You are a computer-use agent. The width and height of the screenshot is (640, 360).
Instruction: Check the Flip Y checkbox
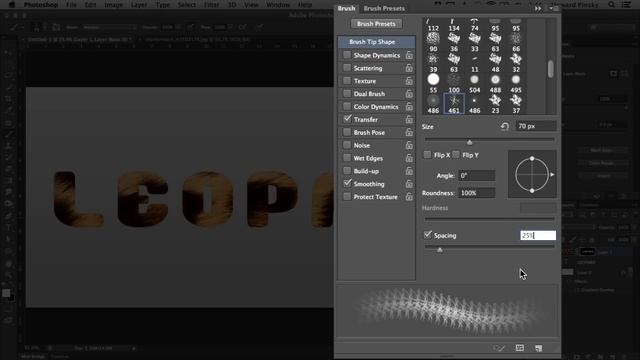456,155
